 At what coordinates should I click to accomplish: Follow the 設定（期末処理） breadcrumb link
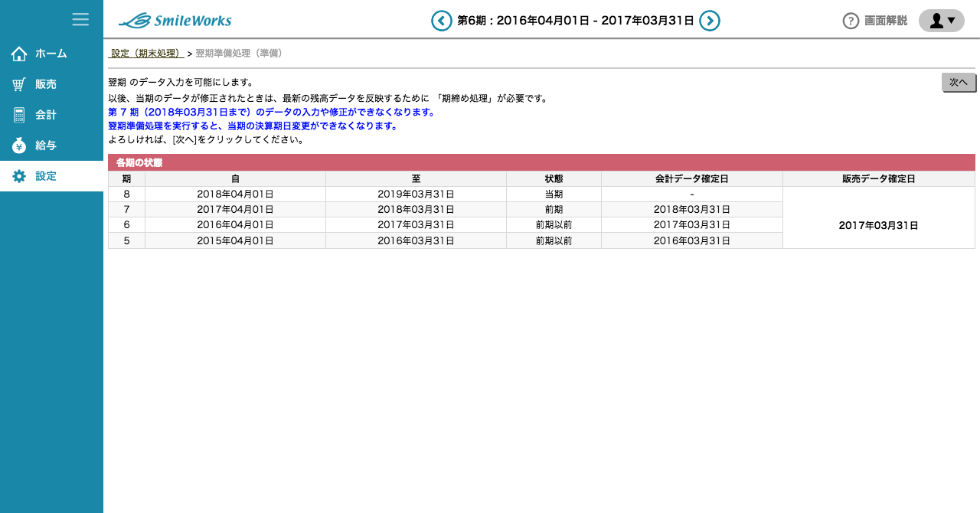146,54
